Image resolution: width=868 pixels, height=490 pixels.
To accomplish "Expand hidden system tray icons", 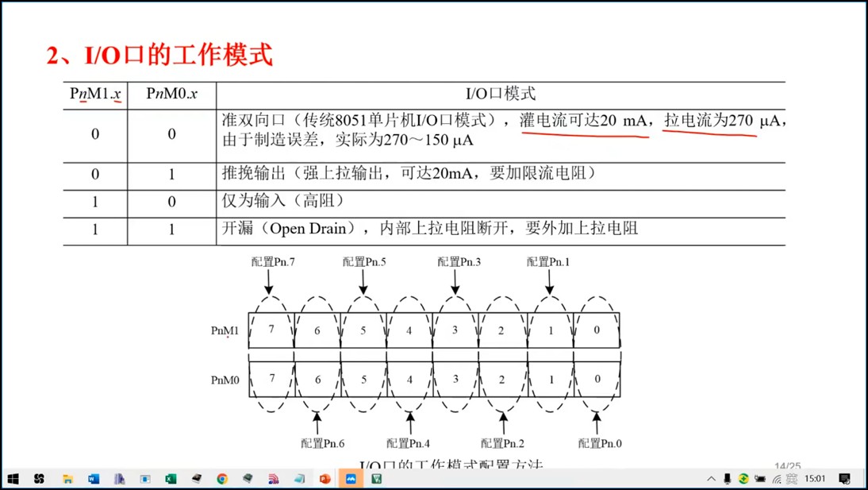I will [711, 479].
